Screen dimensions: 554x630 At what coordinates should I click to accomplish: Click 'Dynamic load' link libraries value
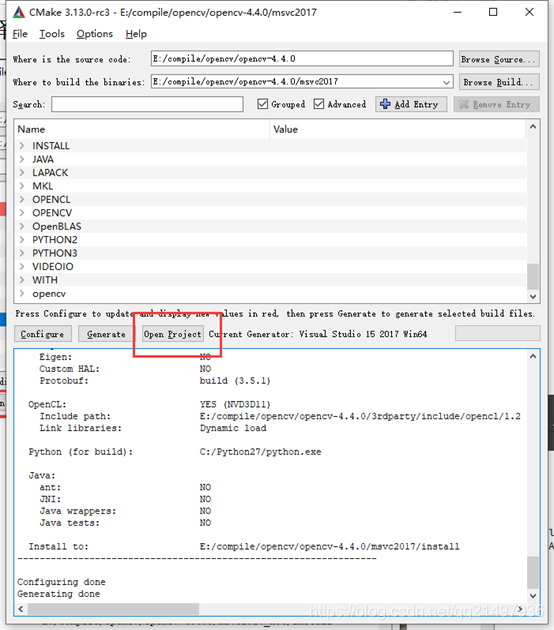point(233,428)
